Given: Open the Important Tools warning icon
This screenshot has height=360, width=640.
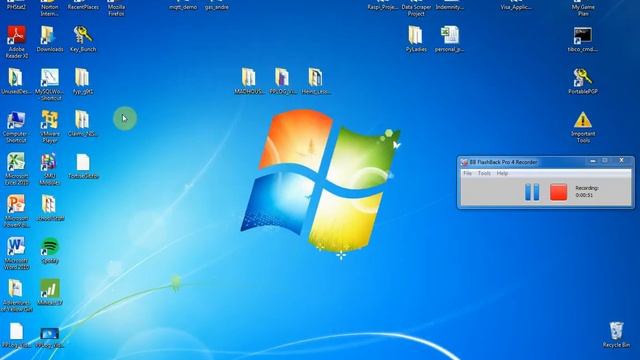Looking at the screenshot, I should [x=583, y=120].
